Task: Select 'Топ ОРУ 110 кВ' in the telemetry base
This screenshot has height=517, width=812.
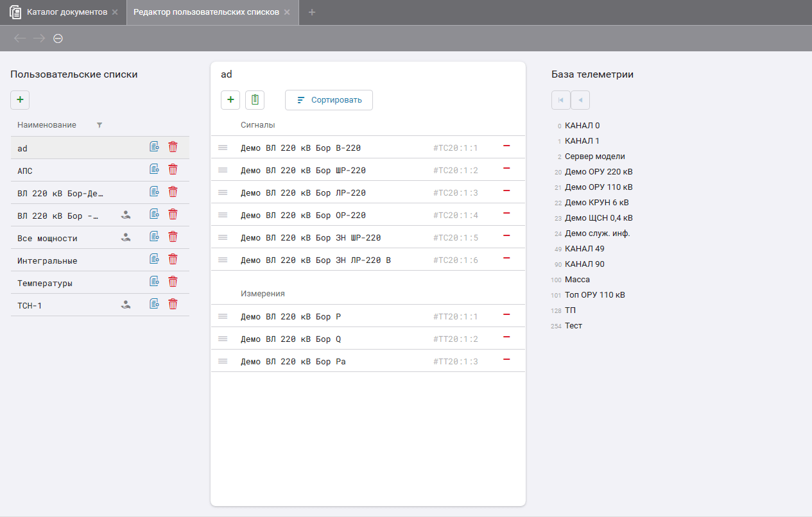Action: (594, 295)
